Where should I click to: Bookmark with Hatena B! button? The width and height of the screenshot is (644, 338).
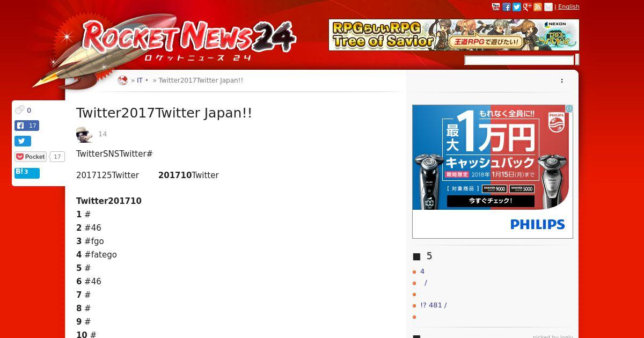click(x=27, y=172)
